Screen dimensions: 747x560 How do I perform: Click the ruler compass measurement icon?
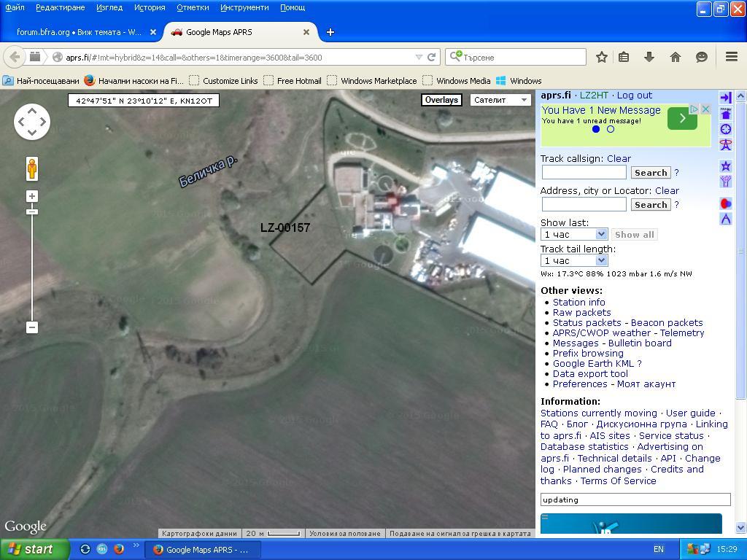pos(726,219)
